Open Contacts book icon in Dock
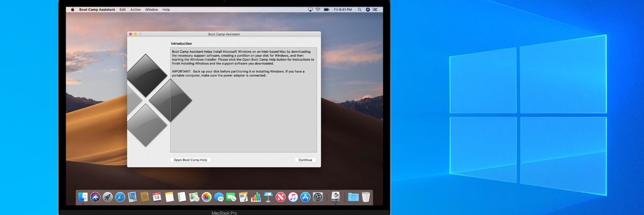The width and height of the screenshot is (644, 215). tap(144, 197)
